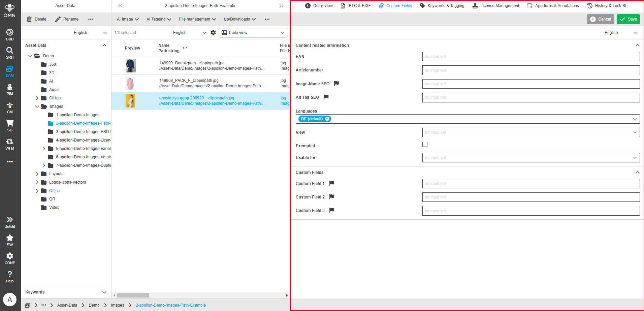Image resolution: width=644 pixels, height=311 pixels.
Task: Click the flag icon next to Custom Field 1
Action: click(x=331, y=183)
